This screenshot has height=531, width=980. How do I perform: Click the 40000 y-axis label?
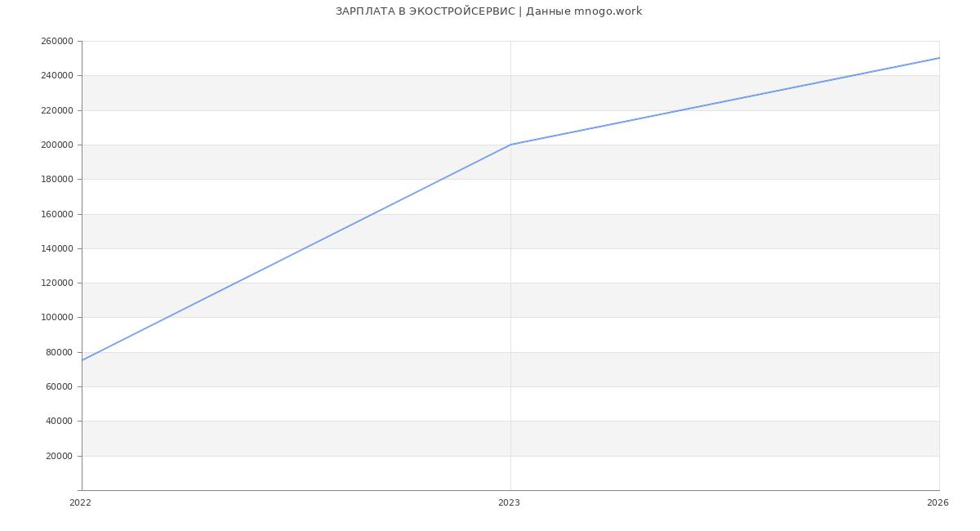coord(59,422)
